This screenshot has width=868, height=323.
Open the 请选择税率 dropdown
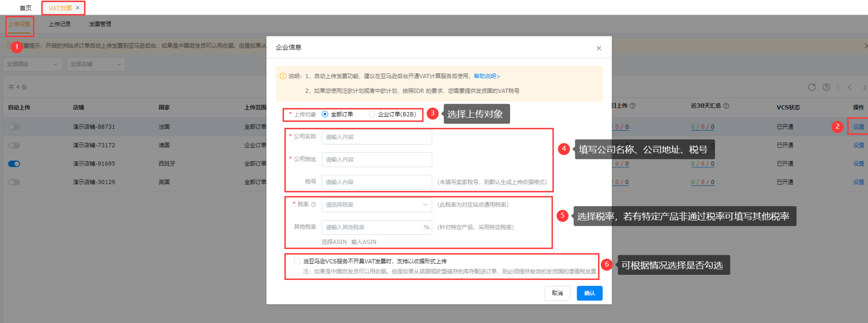[377, 205]
